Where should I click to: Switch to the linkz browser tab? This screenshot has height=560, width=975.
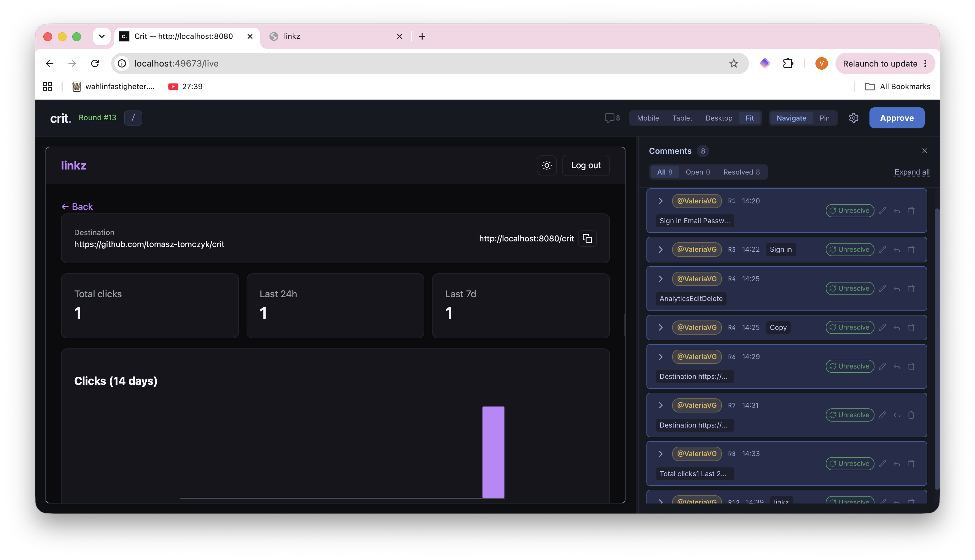point(336,36)
